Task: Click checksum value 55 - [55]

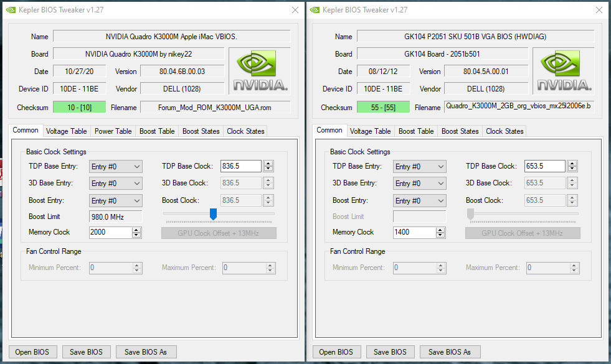Action: pos(384,107)
